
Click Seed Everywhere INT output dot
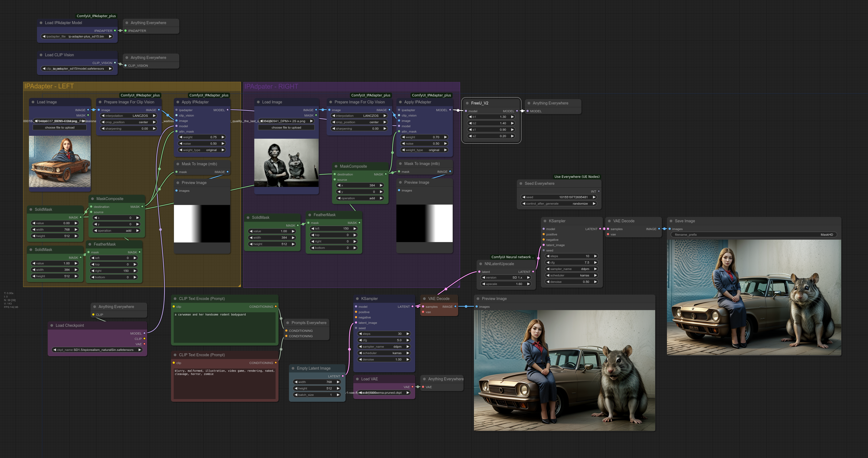pos(598,191)
